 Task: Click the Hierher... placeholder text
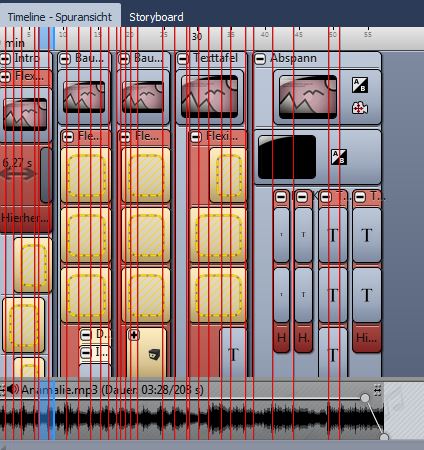(25, 218)
